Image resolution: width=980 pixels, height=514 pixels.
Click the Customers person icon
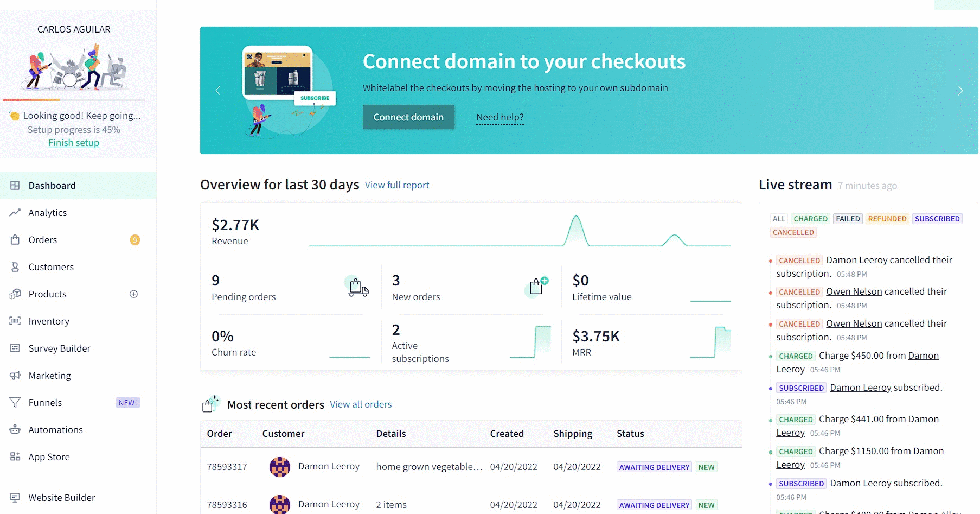click(15, 267)
